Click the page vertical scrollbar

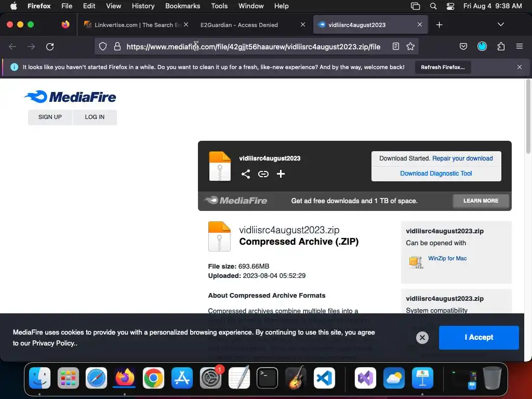click(528, 117)
